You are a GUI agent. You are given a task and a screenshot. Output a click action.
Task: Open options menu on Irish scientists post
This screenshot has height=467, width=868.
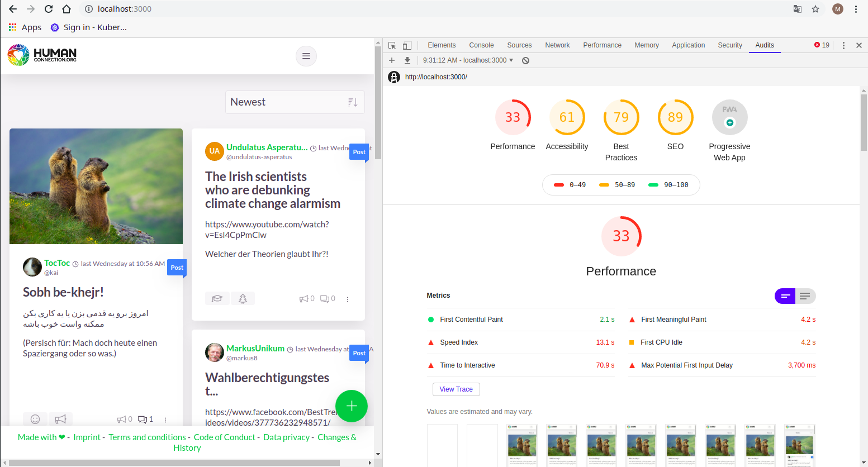[348, 299]
